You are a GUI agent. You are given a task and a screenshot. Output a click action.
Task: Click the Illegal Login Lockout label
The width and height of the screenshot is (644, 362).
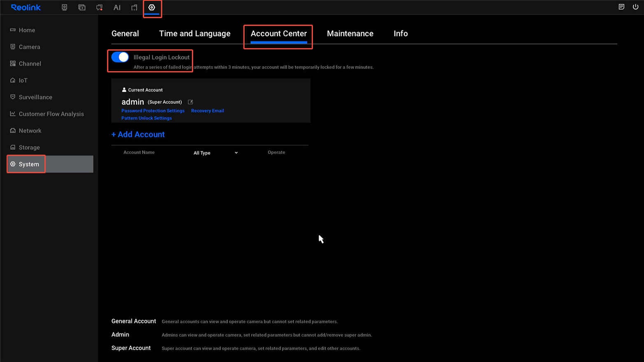coord(161,57)
